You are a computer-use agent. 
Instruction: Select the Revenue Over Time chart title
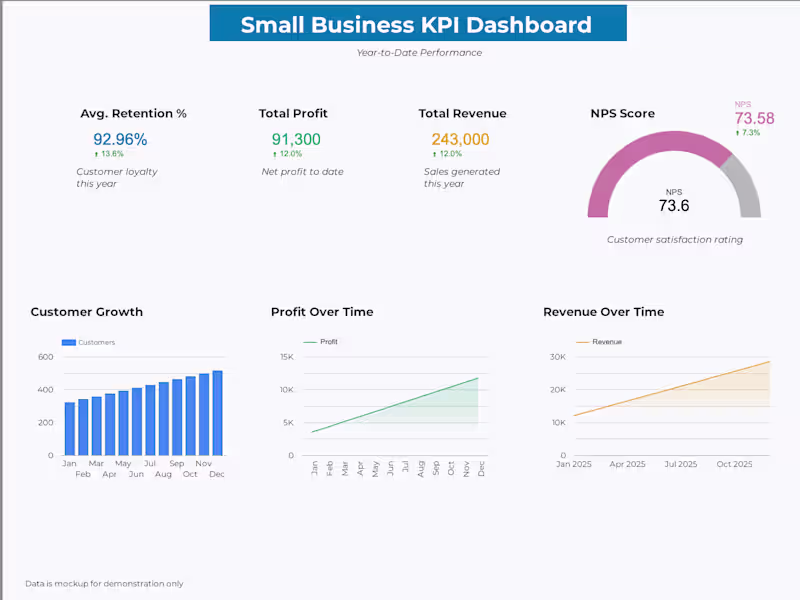[x=603, y=311]
